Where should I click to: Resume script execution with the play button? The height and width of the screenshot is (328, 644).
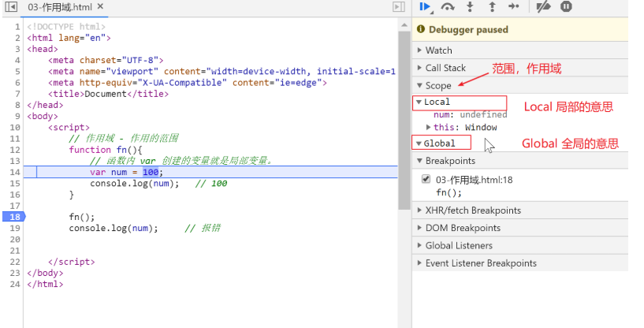tap(425, 6)
